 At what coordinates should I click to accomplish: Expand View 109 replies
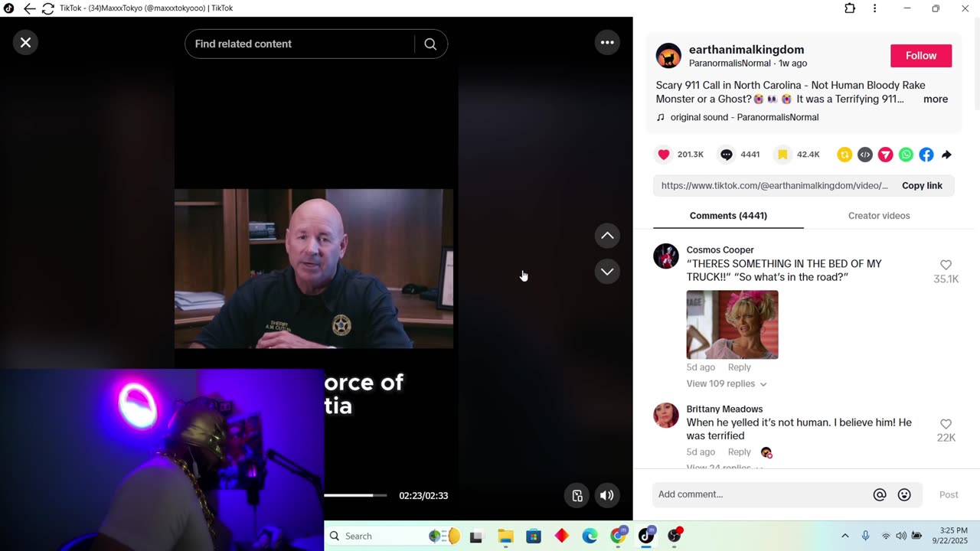726,384
